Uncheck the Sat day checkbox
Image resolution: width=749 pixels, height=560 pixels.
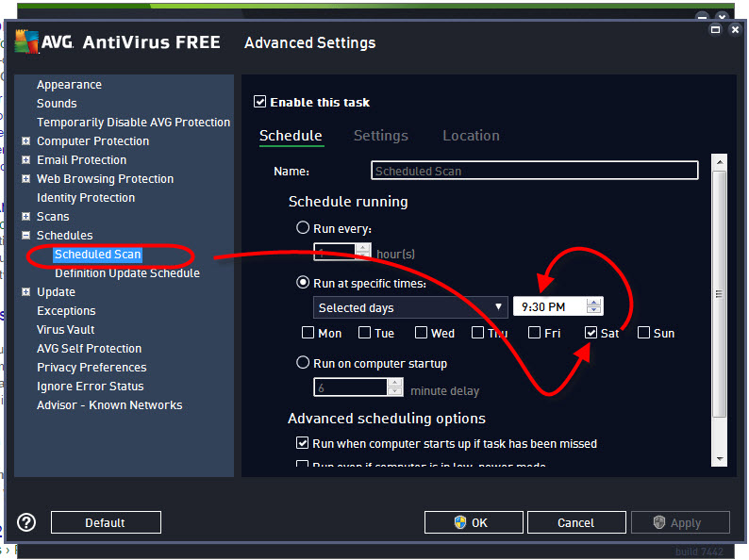click(x=591, y=332)
